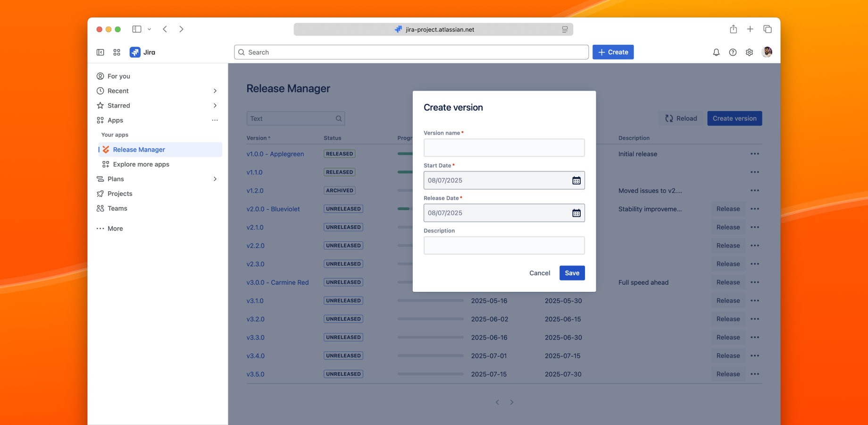Go to previous page of versions
Viewport: 868px width, 425px height.
pos(497,402)
